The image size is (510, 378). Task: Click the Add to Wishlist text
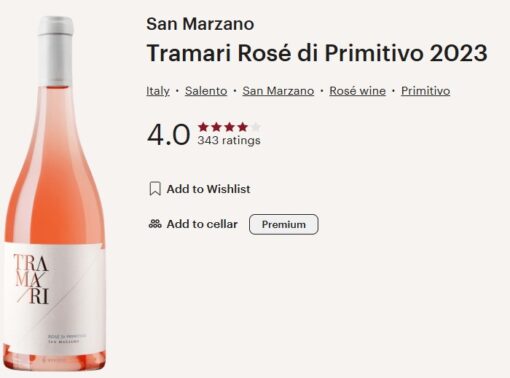point(208,189)
